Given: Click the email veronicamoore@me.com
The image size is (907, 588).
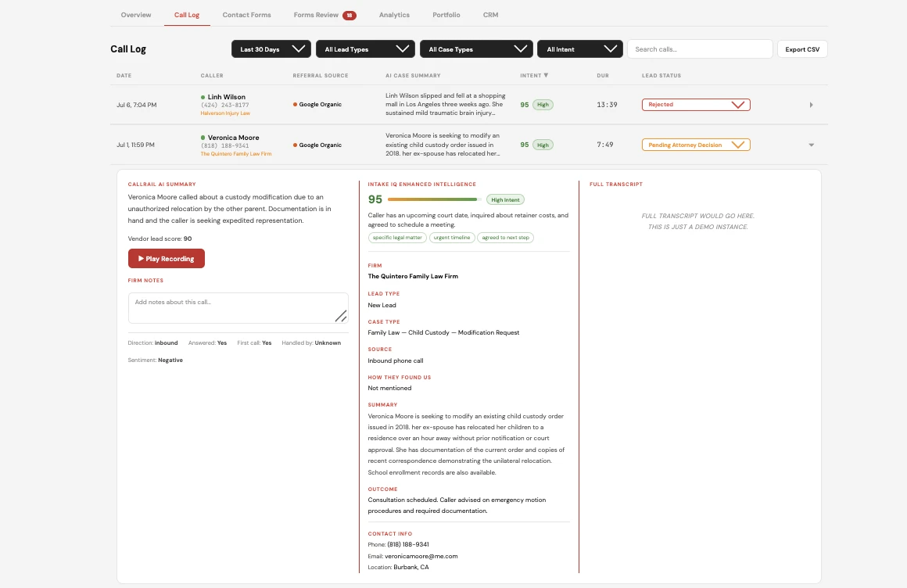Looking at the screenshot, I should [x=421, y=556].
